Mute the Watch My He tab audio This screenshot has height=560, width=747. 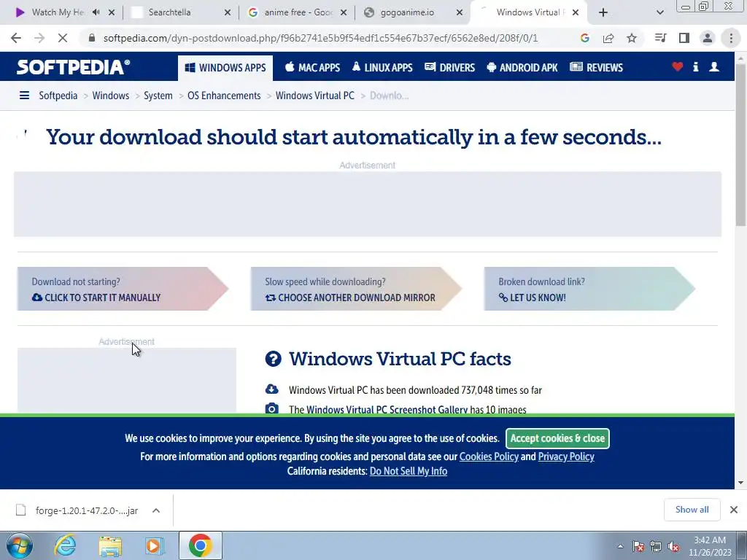coord(96,12)
